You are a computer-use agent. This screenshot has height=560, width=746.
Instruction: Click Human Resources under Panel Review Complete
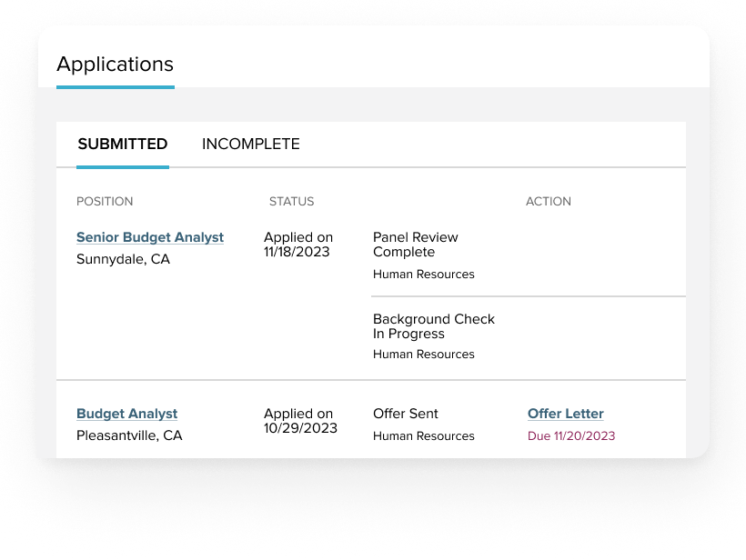pyautogui.click(x=424, y=274)
